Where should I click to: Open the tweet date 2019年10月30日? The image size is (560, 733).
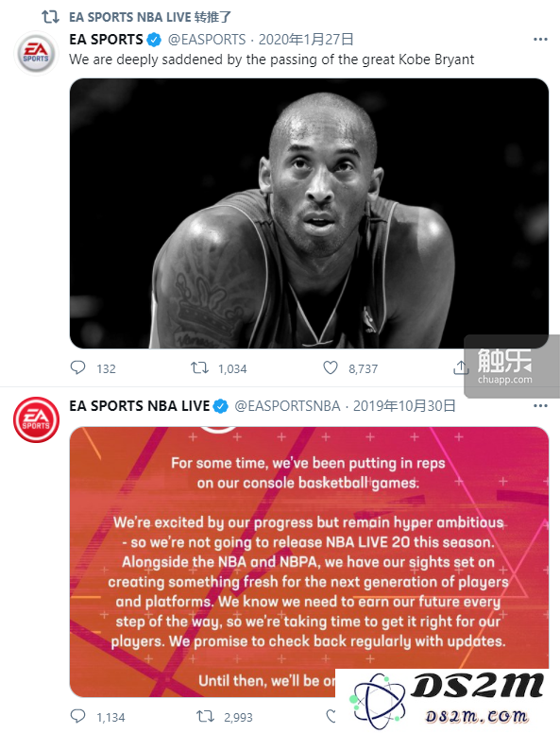[x=404, y=406]
